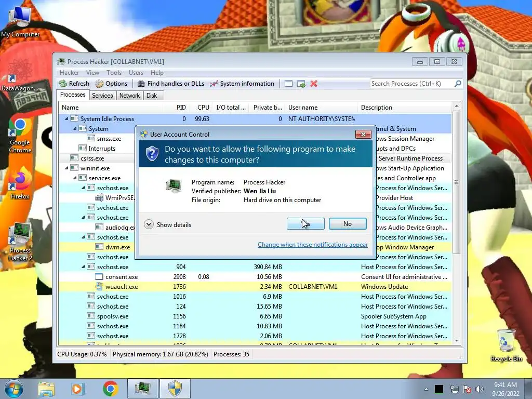Open the Tools menu
This screenshot has height=399, width=532.
pyautogui.click(x=114, y=73)
